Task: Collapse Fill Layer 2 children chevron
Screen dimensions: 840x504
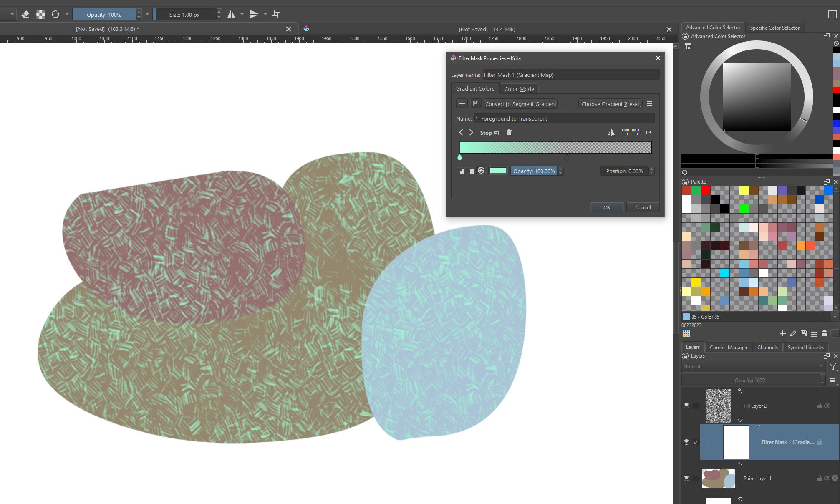Action: pos(740,420)
